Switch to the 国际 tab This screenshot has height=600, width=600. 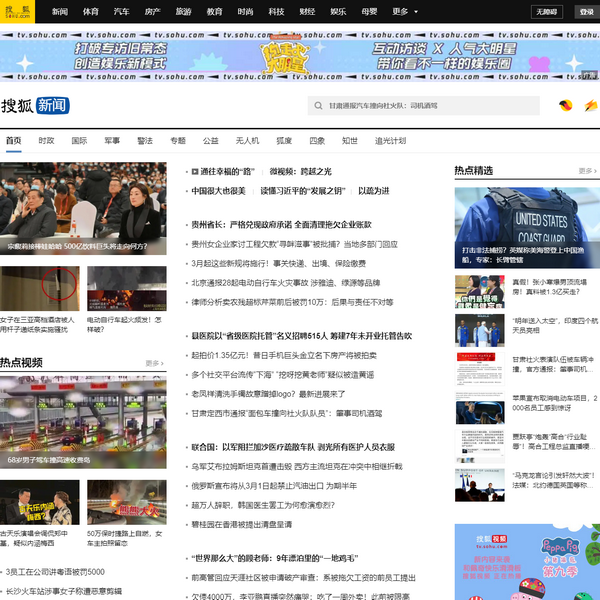[79, 141]
